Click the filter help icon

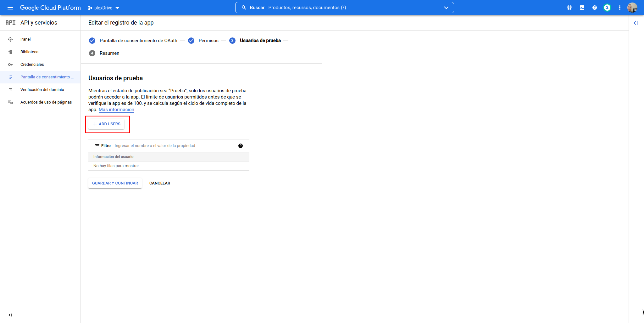click(x=240, y=146)
